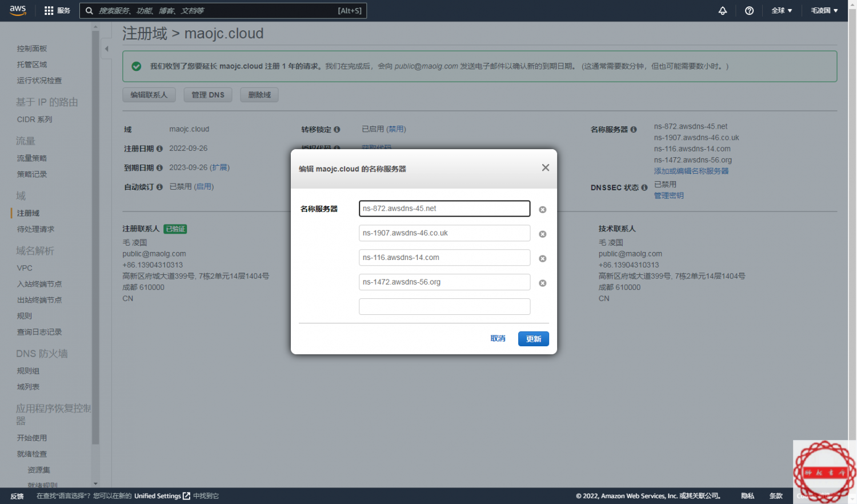Remove name server ns-116.awsdns-14.com
857x504 pixels.
pyautogui.click(x=543, y=259)
